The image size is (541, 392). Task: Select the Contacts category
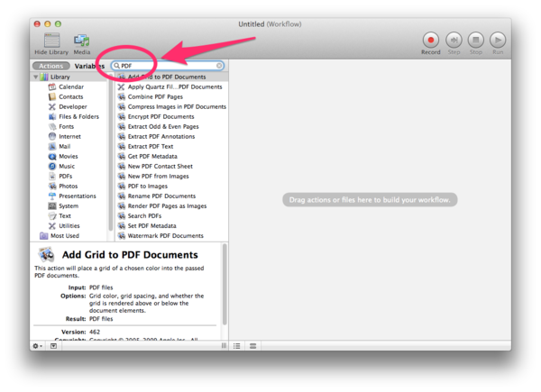pyautogui.click(x=70, y=97)
